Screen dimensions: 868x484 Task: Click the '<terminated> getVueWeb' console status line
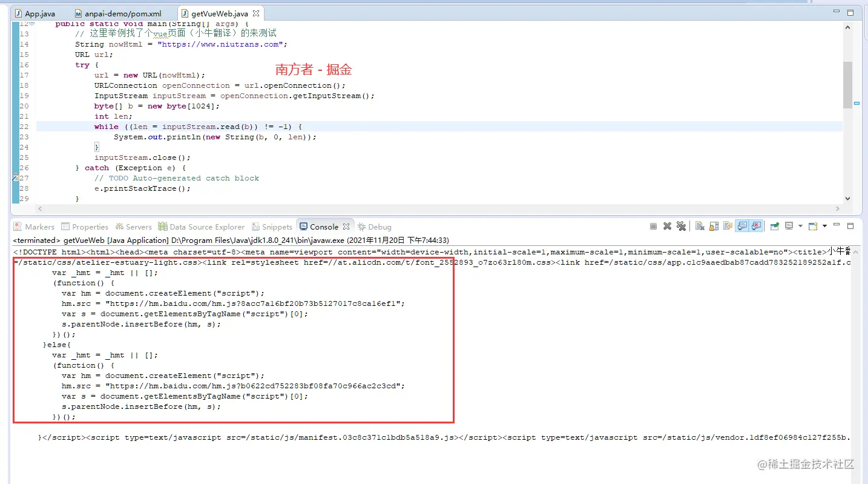[x=231, y=240]
